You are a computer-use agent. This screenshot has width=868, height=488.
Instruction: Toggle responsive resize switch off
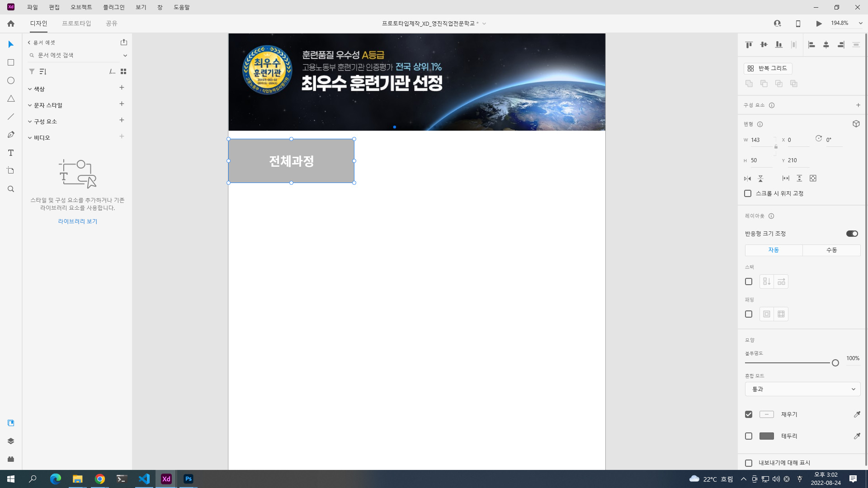852,234
